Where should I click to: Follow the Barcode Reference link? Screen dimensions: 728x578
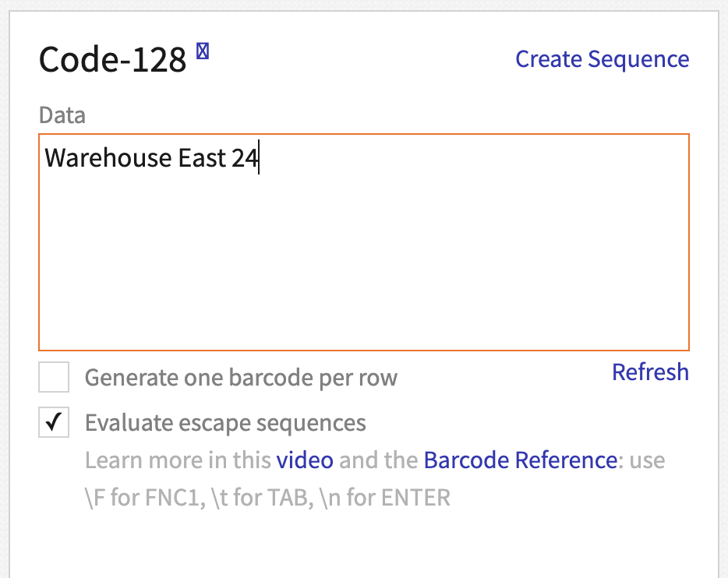point(520,460)
